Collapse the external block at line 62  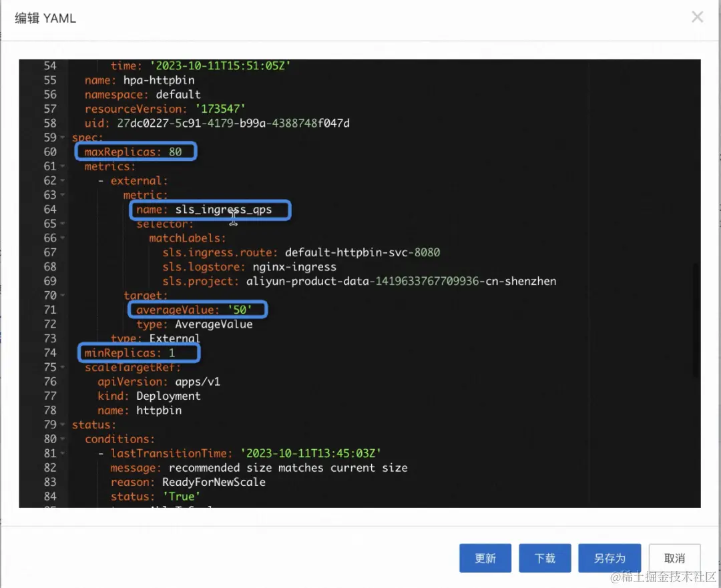click(x=63, y=180)
